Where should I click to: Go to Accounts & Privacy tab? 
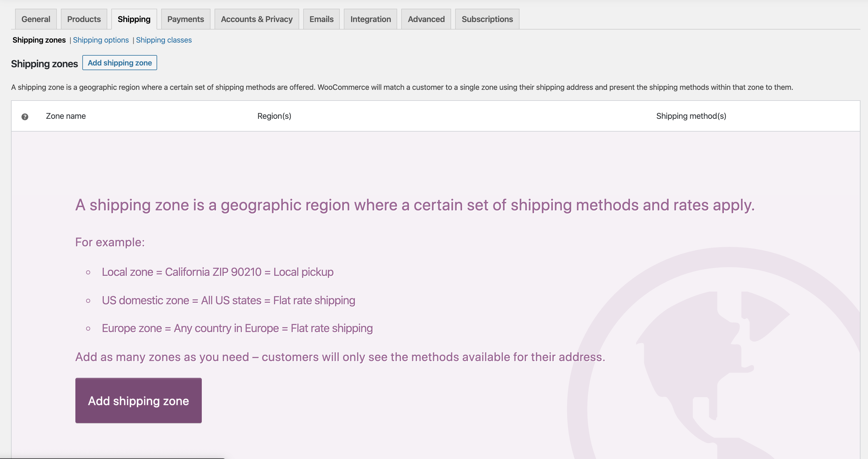tap(256, 19)
